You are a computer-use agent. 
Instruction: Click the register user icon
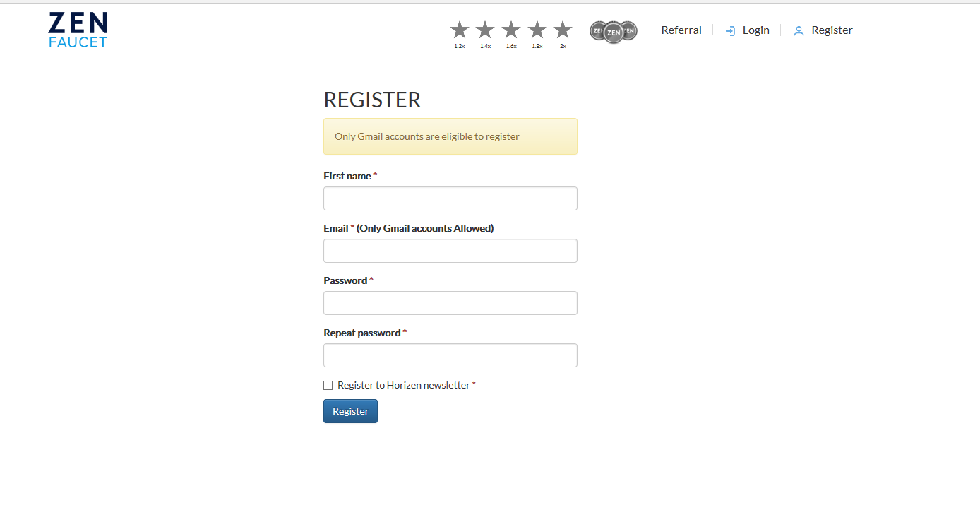click(799, 31)
